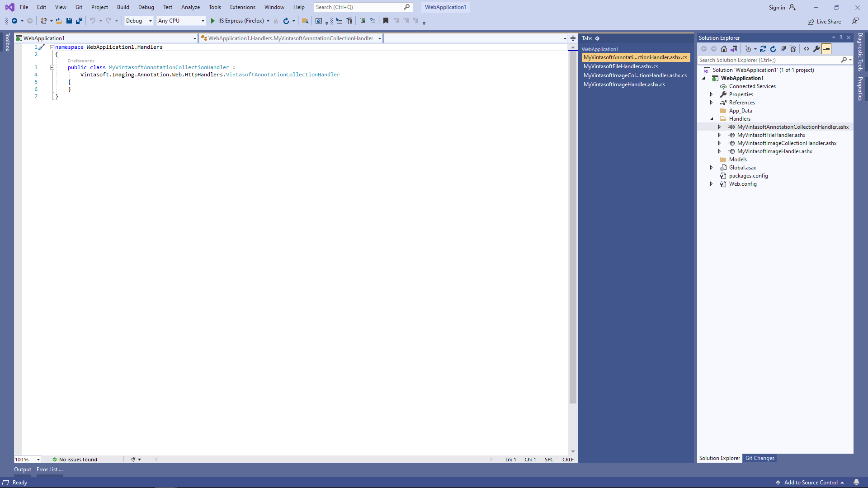This screenshot has width=868, height=488.
Task: Collapse the Handlers folder
Action: 712,118
